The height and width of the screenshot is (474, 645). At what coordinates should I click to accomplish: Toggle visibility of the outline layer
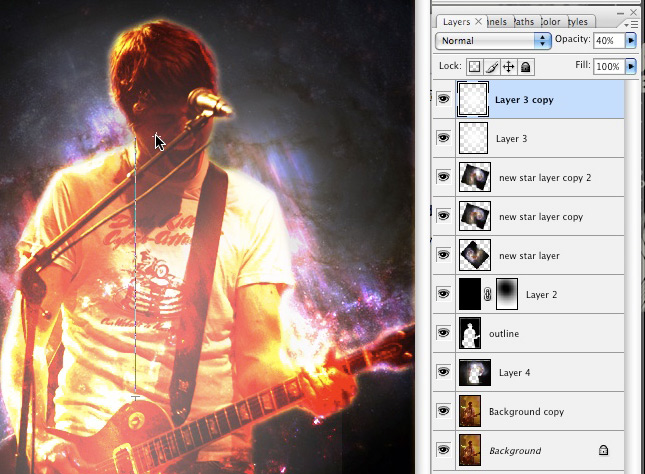[x=444, y=333]
